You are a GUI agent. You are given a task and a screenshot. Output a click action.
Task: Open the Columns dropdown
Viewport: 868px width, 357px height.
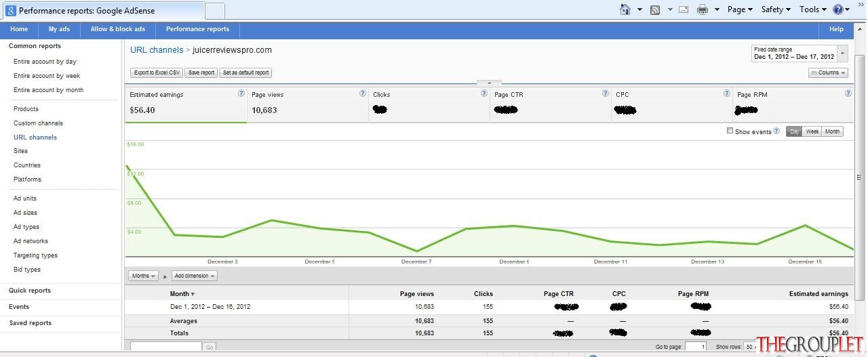click(x=828, y=72)
